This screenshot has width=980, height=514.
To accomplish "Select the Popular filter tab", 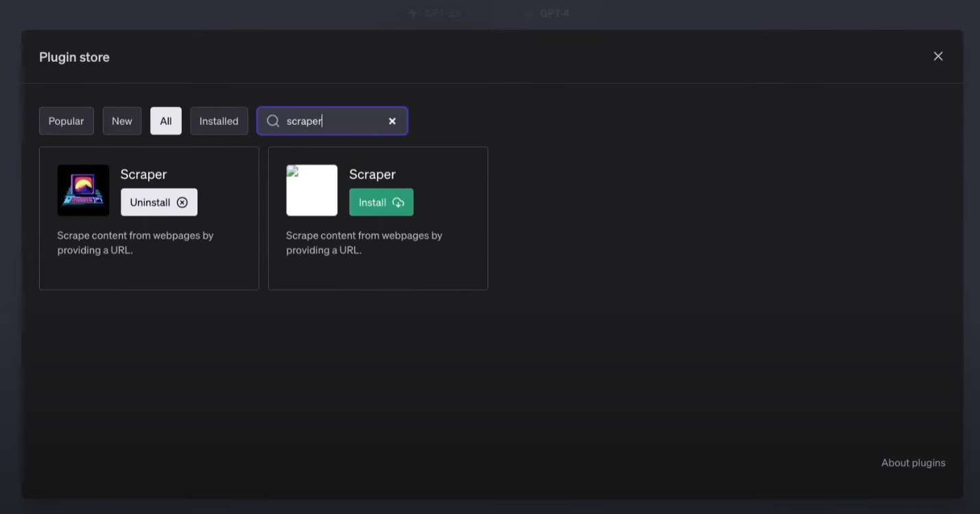I will 67,121.
